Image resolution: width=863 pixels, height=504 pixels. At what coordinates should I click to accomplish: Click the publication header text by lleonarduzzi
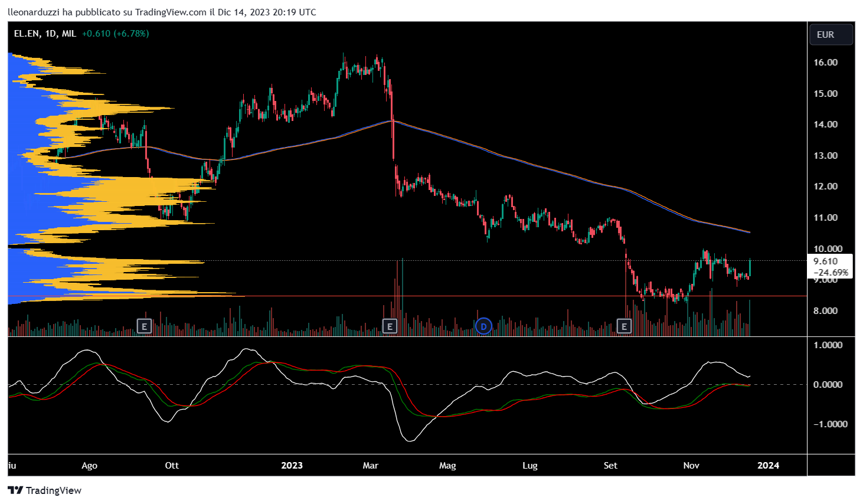click(x=162, y=12)
